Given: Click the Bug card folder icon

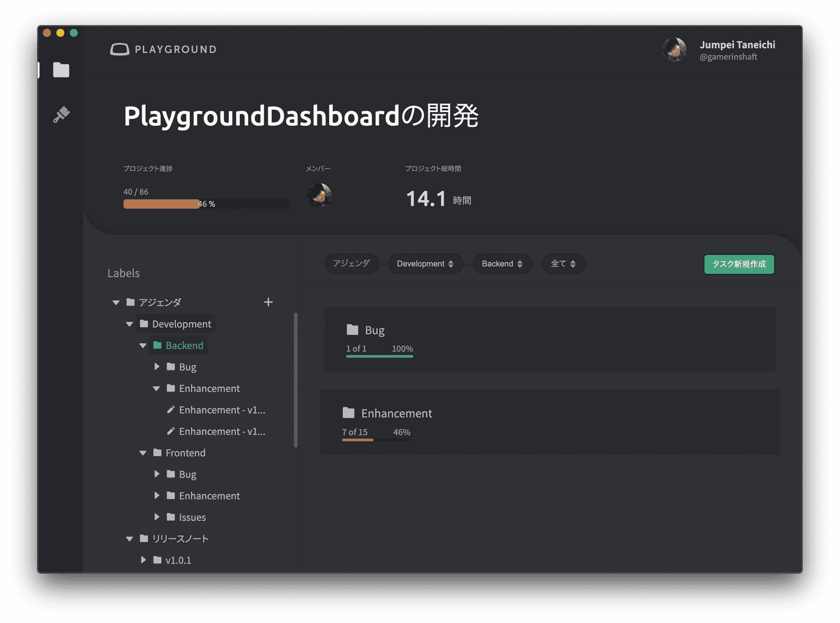Looking at the screenshot, I should (352, 329).
